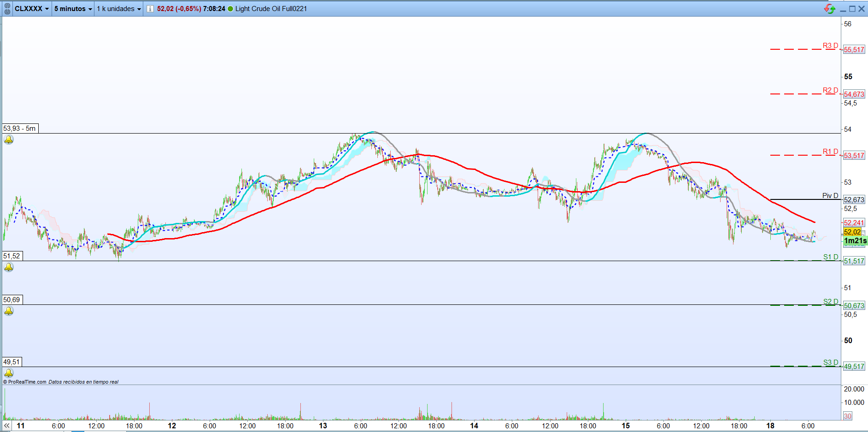Image resolution: width=868 pixels, height=432 pixels.
Task: Click date 15 on the time axis
Action: click(x=626, y=426)
